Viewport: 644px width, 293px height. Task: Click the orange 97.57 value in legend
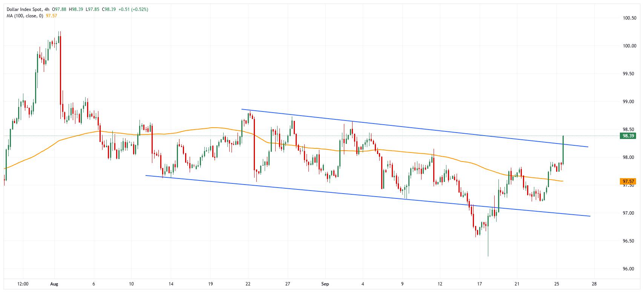click(x=51, y=16)
